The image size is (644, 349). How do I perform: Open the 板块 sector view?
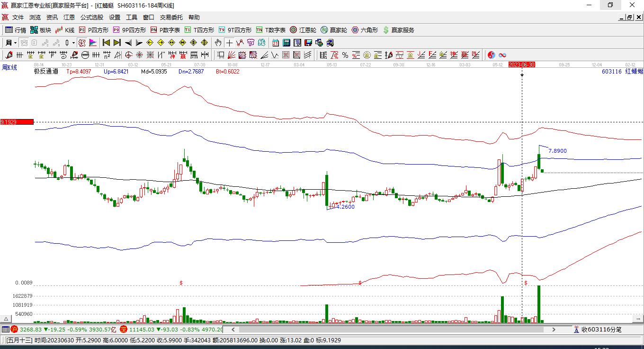point(41,30)
